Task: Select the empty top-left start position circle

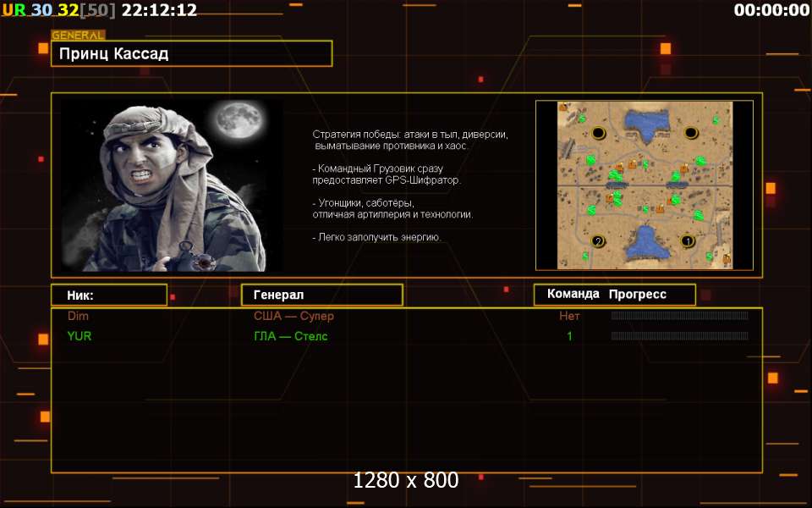Action: [598, 133]
